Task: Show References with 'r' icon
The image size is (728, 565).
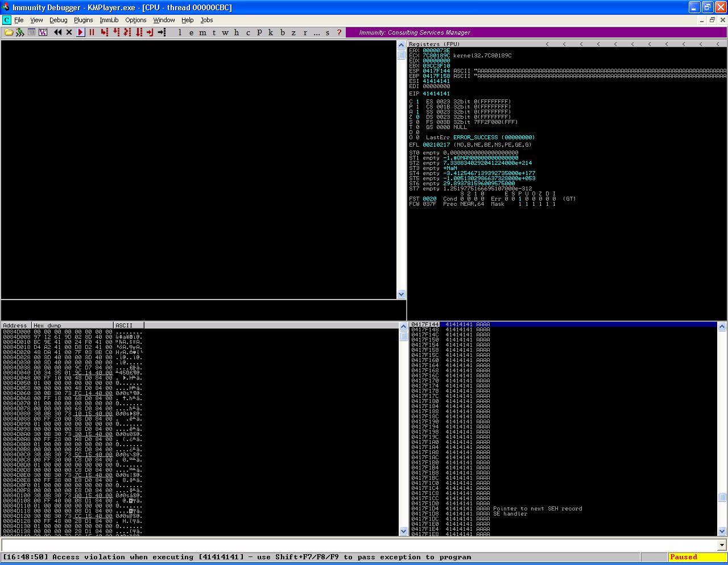Action: point(305,32)
